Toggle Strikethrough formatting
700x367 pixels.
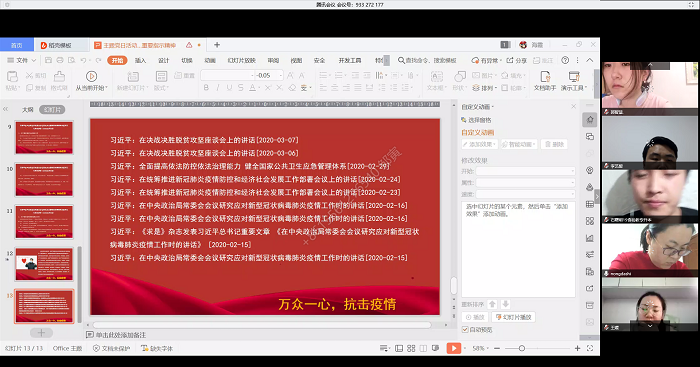click(x=240, y=88)
